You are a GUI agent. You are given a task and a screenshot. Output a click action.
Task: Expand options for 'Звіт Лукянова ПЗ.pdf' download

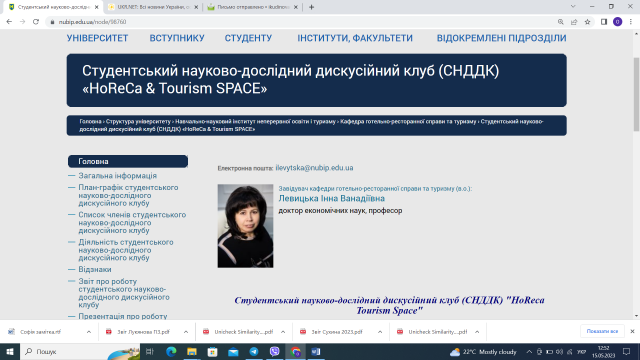pyautogui.click(x=186, y=332)
